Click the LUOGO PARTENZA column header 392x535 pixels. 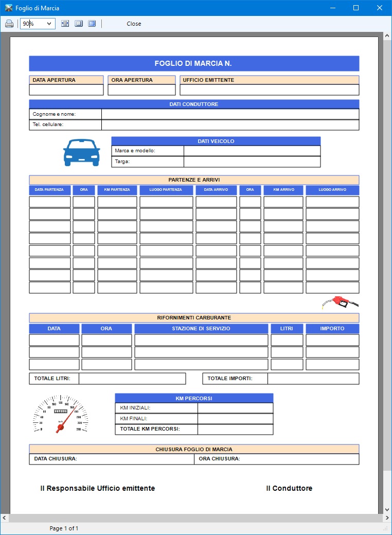click(166, 190)
